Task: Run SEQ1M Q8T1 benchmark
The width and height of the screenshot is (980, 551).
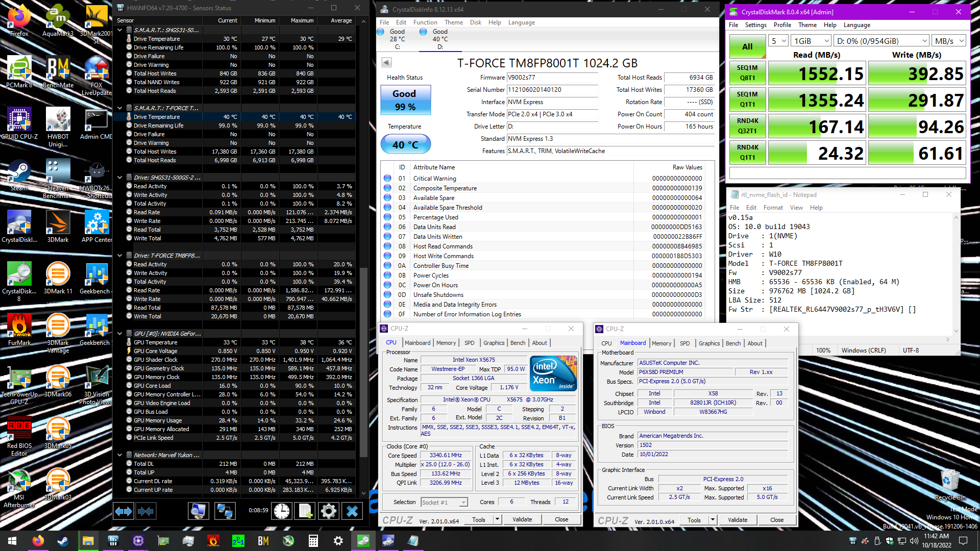Action: (747, 73)
